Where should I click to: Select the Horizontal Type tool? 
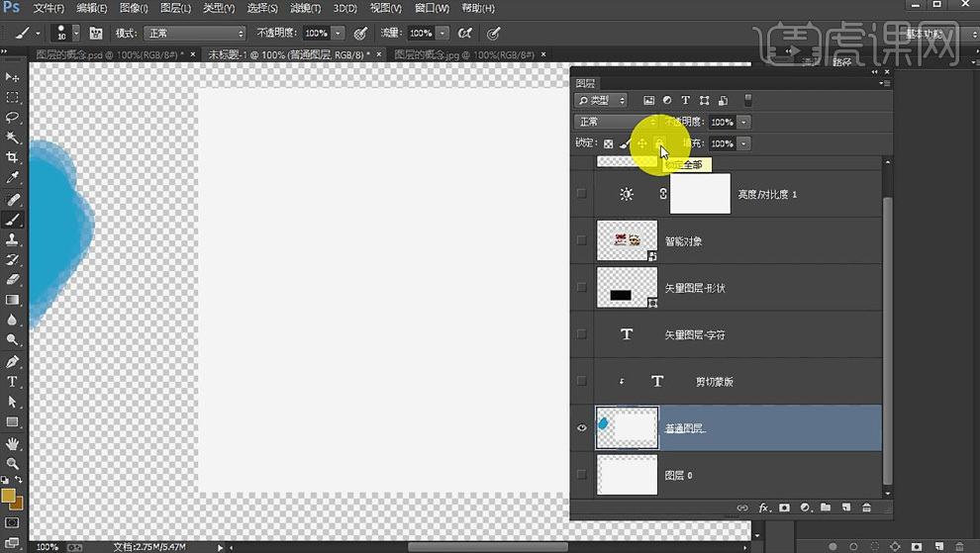point(12,381)
